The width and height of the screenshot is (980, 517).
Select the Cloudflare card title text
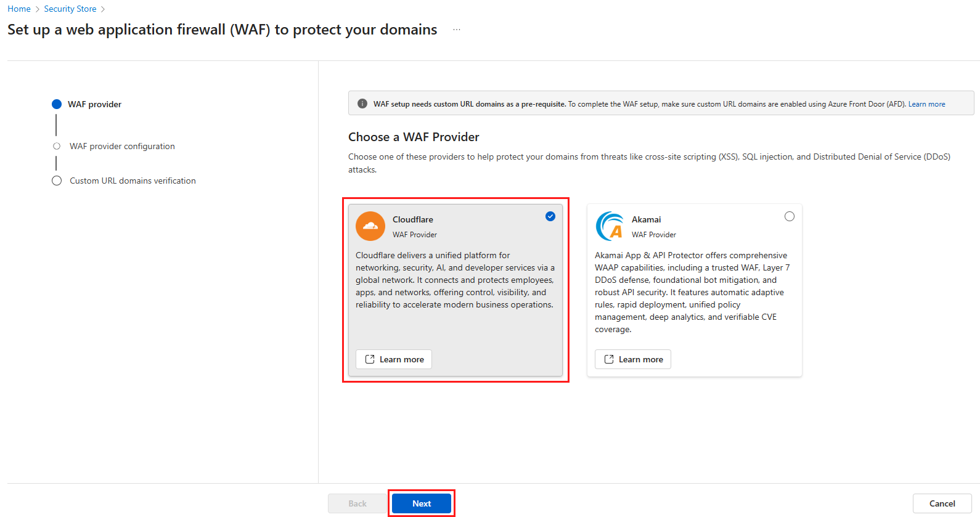(413, 219)
